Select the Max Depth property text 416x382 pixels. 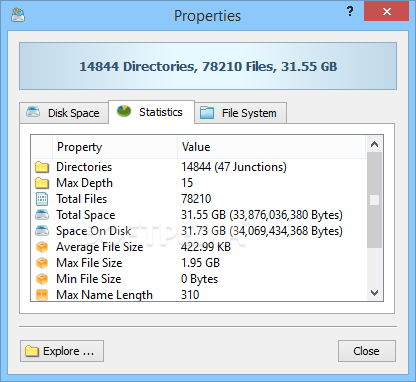coord(84,183)
